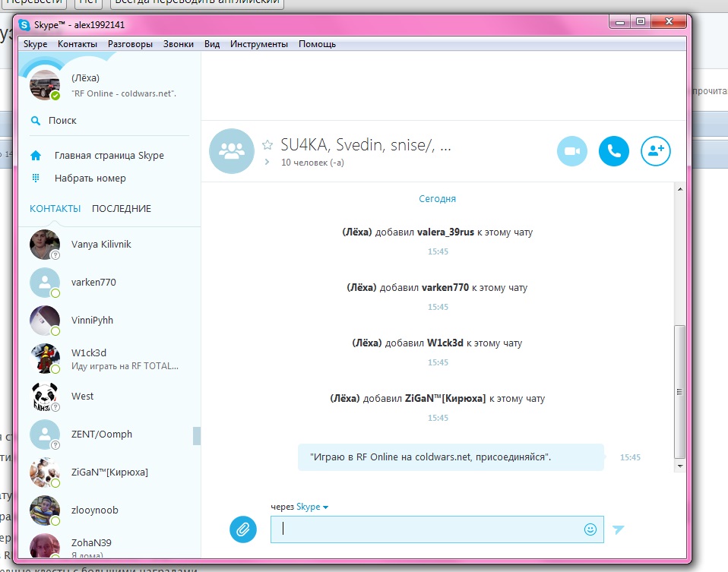The width and height of the screenshot is (728, 572).
Task: Click the chat vertical scrollbar thumb
Action: pyautogui.click(x=679, y=392)
